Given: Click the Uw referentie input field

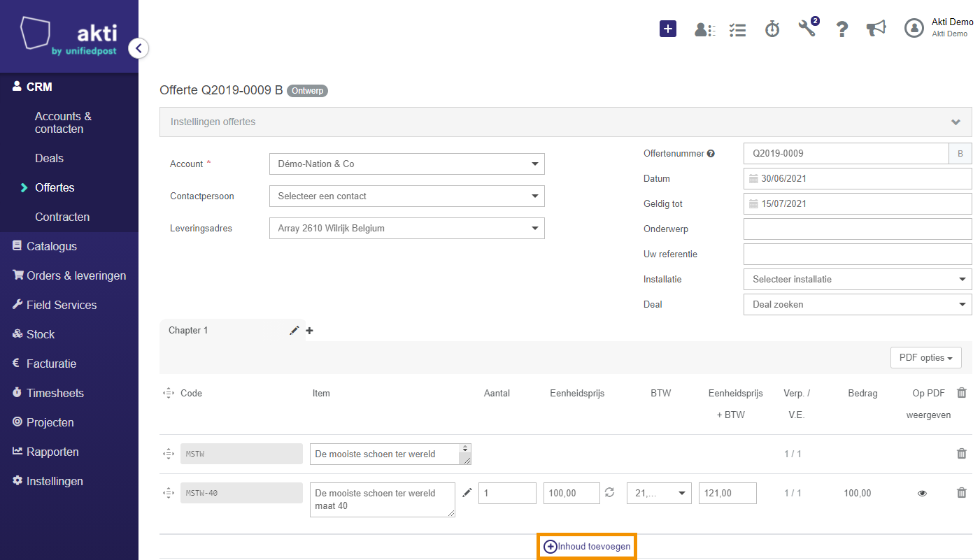Looking at the screenshot, I should click(x=858, y=254).
